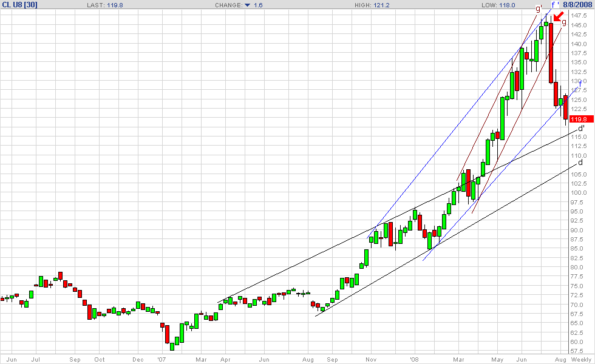Click the Oct label on the time axis
This screenshot has height=364, width=595.
click(100, 359)
